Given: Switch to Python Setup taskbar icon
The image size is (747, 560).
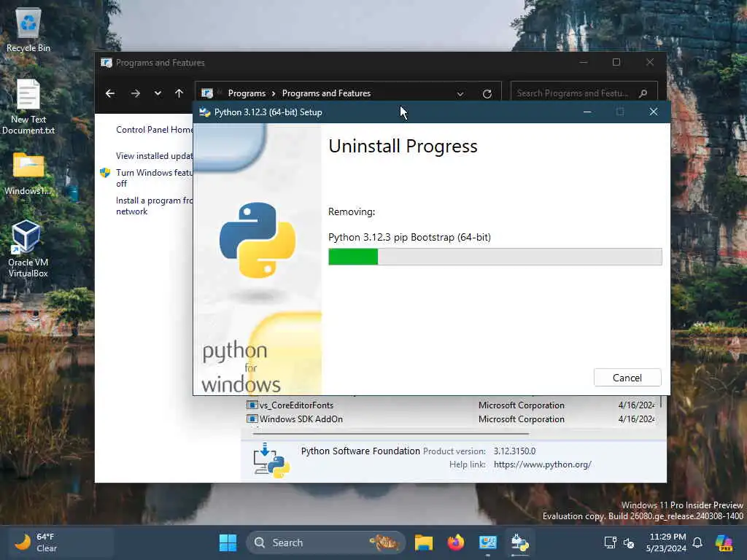Looking at the screenshot, I should click(x=519, y=542).
